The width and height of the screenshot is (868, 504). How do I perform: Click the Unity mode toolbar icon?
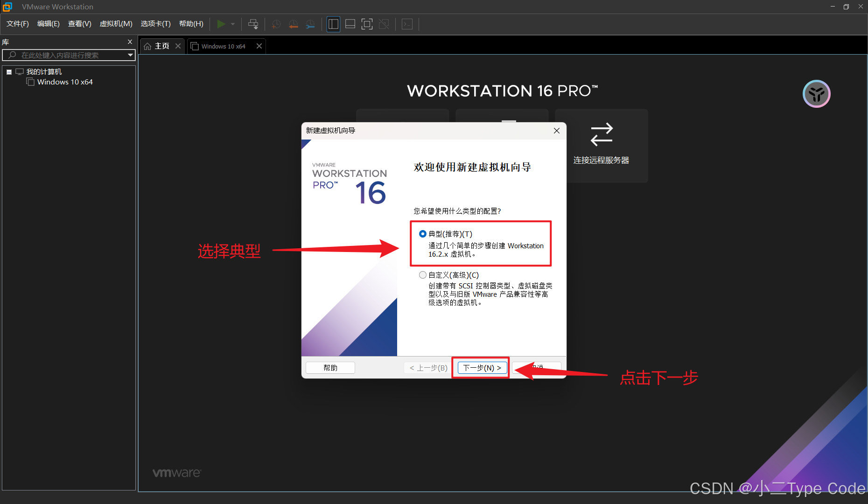pos(384,24)
